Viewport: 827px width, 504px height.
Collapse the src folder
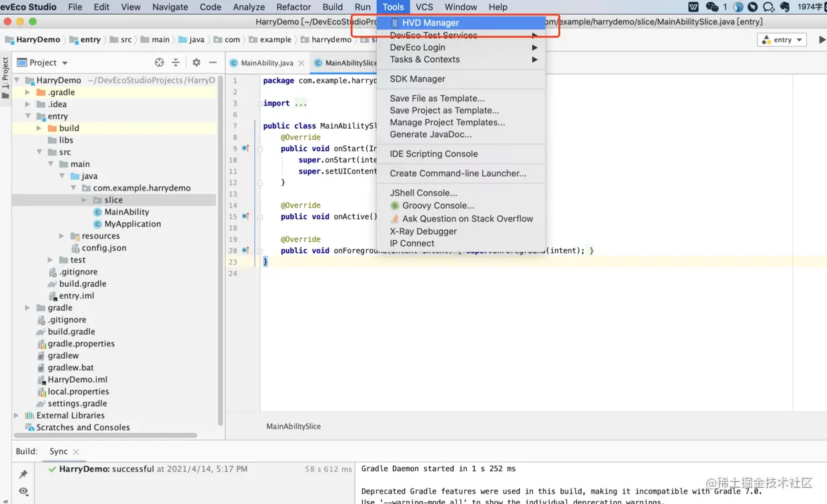pyautogui.click(x=39, y=152)
